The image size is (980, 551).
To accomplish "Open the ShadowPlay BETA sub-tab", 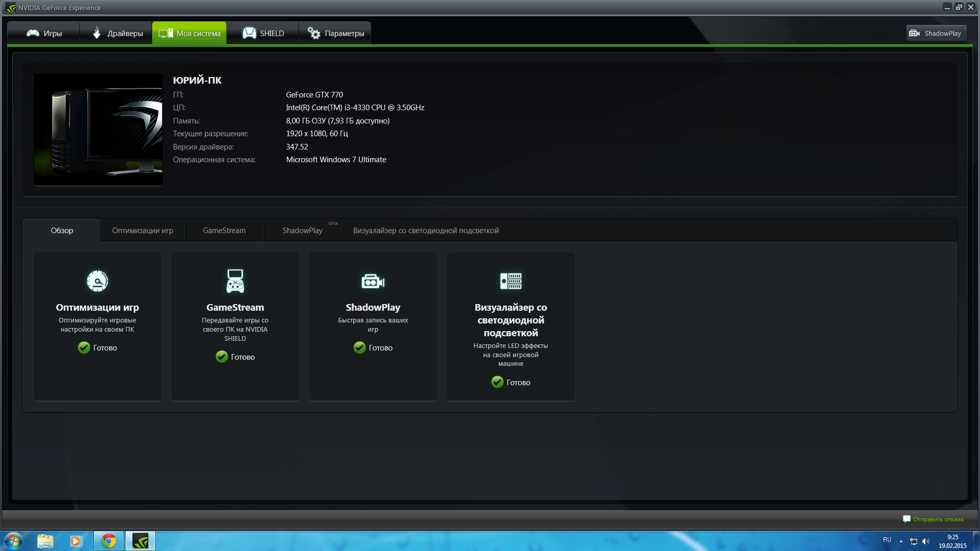I will (x=303, y=231).
